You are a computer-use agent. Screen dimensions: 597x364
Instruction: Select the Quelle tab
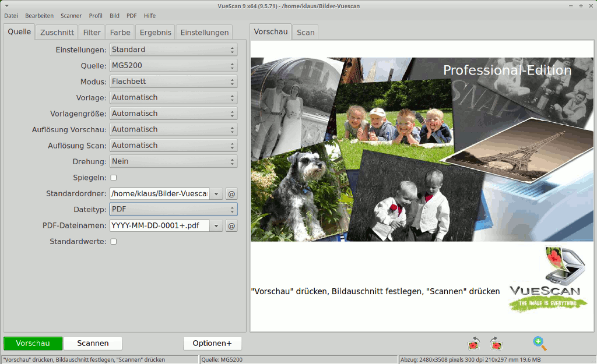(x=19, y=31)
